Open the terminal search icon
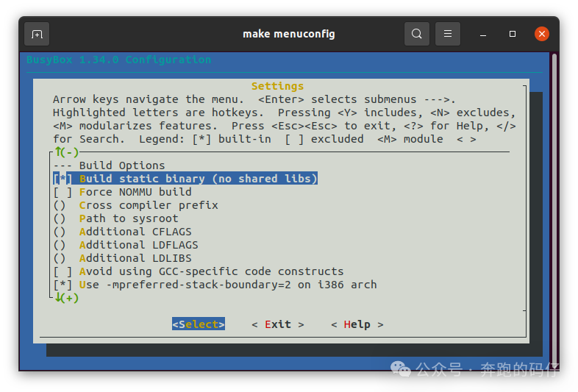This screenshot has height=392, width=578. coord(416,34)
